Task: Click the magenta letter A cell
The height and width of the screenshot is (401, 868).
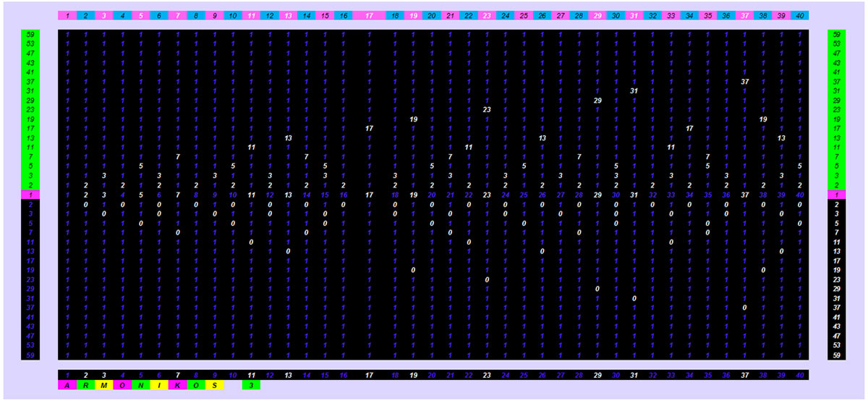Action: click(67, 385)
